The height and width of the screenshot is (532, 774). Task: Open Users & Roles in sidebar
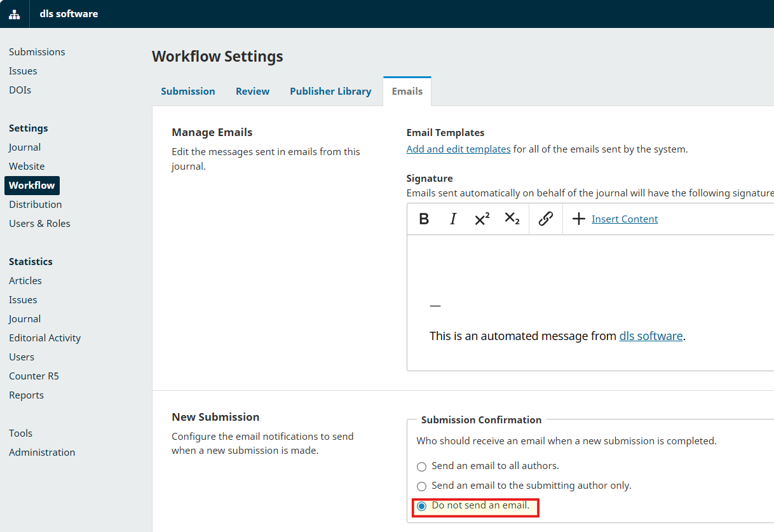pos(39,224)
